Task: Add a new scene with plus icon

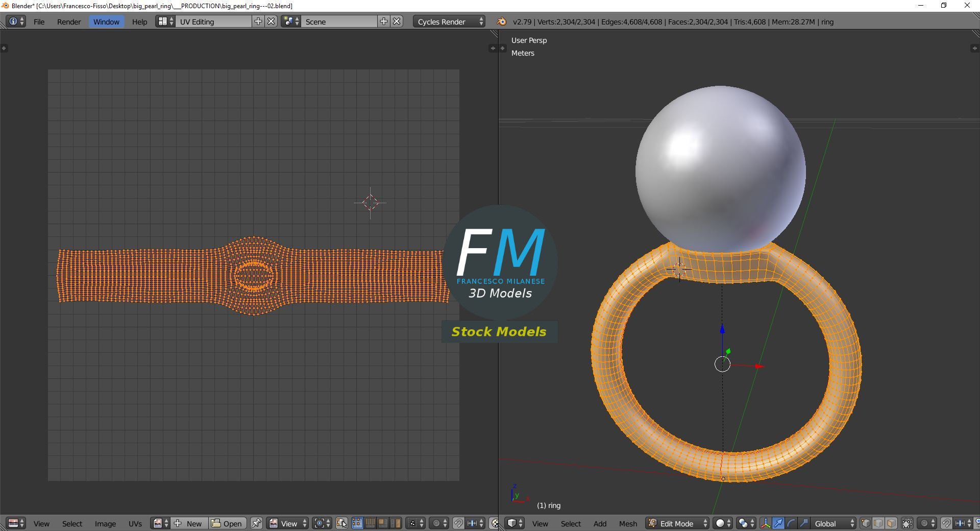Action: pos(384,21)
